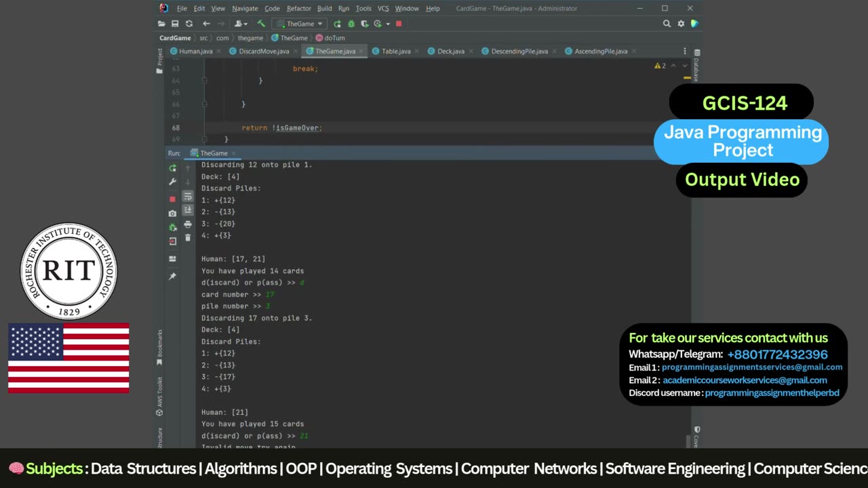
Task: Open the Refactor menu
Action: [x=298, y=9]
